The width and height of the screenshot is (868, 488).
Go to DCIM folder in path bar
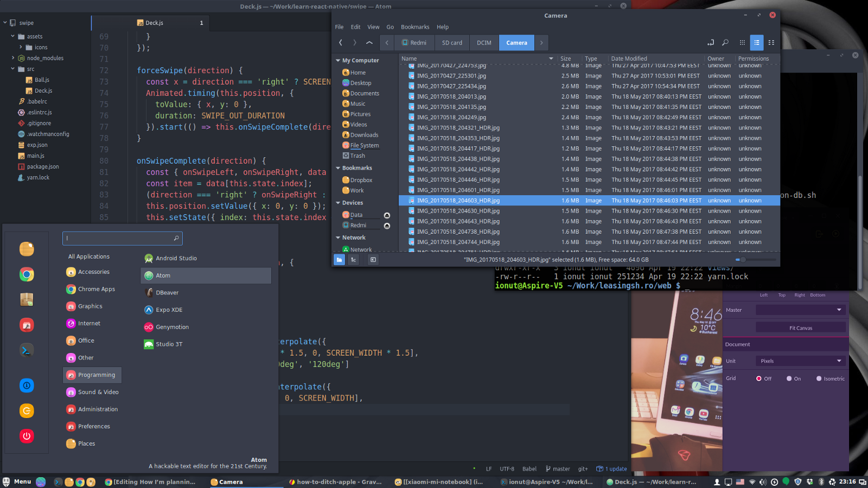[x=484, y=43]
